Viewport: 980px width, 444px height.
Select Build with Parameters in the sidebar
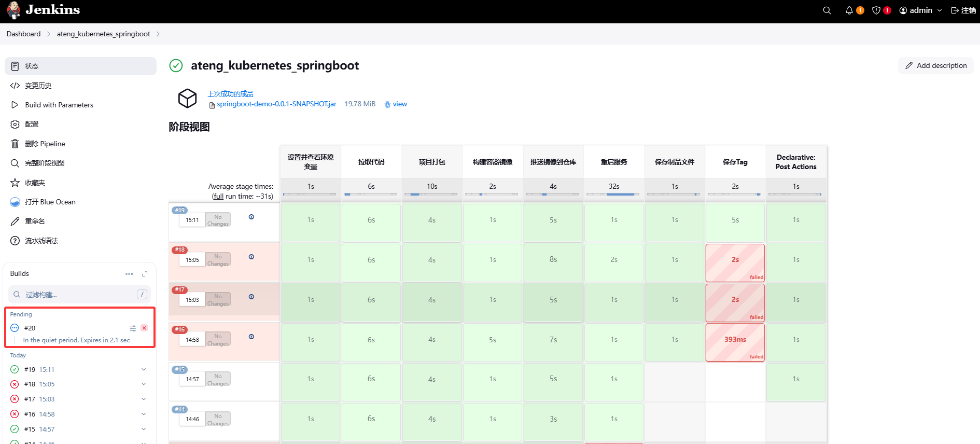click(59, 105)
